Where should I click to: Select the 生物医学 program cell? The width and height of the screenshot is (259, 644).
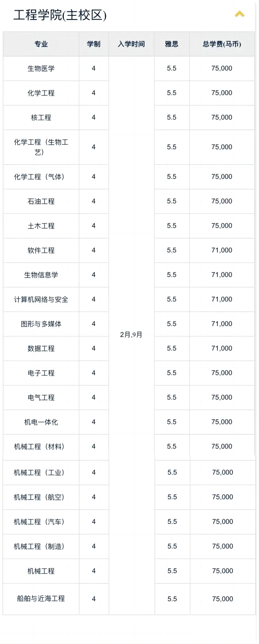point(41,68)
